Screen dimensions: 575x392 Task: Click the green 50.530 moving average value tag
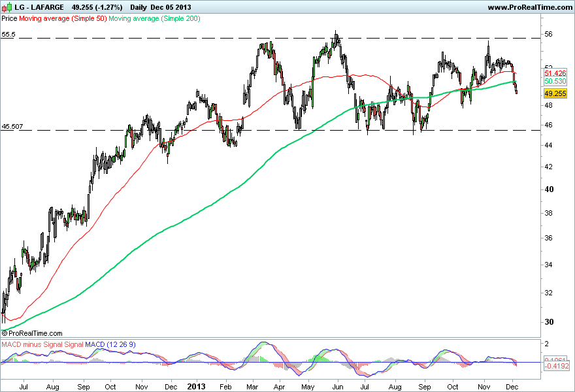[x=555, y=81]
